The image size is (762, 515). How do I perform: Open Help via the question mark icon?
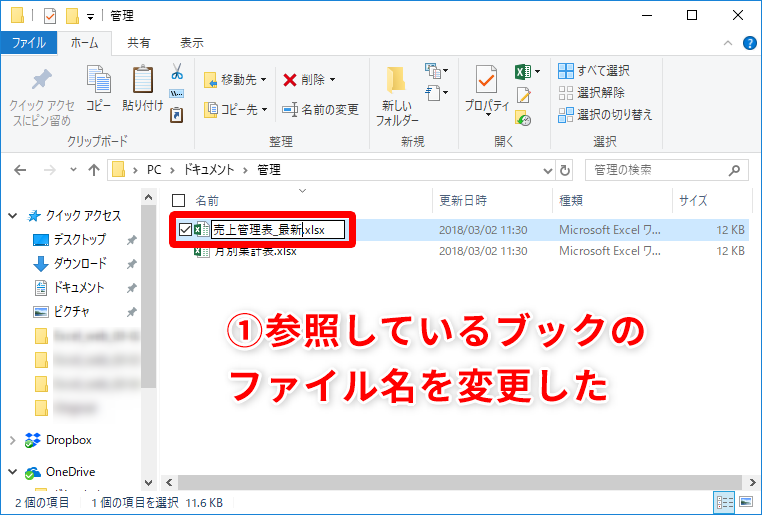[x=749, y=43]
